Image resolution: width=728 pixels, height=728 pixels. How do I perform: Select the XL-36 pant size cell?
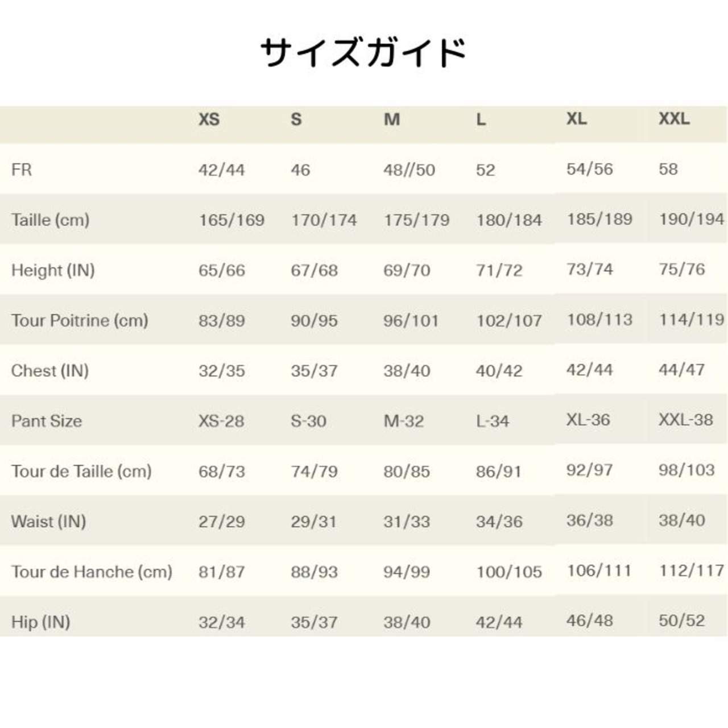(588, 420)
